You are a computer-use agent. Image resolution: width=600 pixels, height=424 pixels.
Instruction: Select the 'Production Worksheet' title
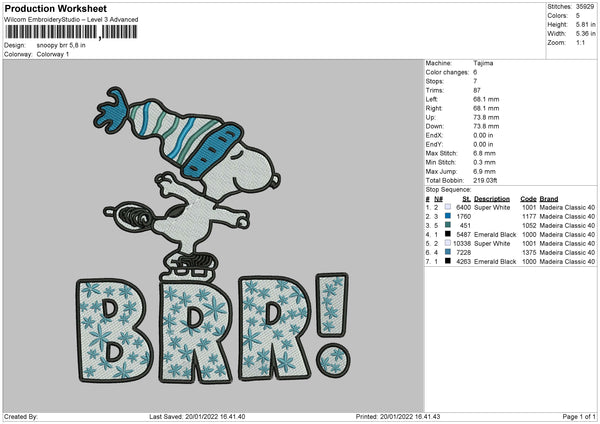pos(55,8)
